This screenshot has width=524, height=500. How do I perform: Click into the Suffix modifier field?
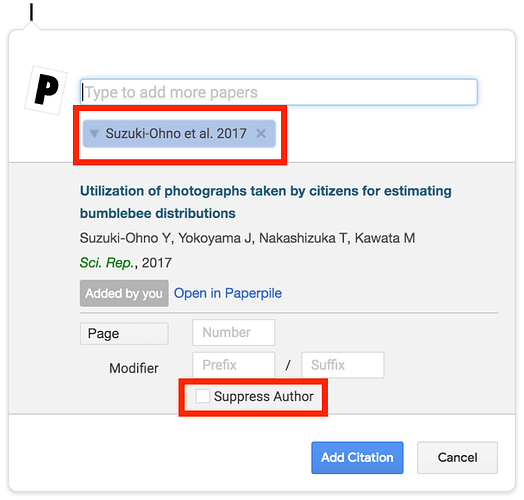[343, 365]
